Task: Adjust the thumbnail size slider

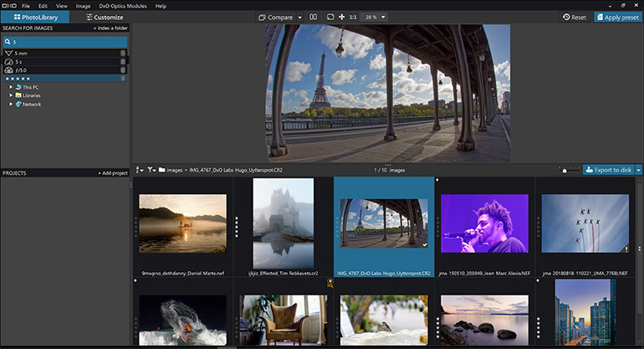Action: tap(565, 171)
